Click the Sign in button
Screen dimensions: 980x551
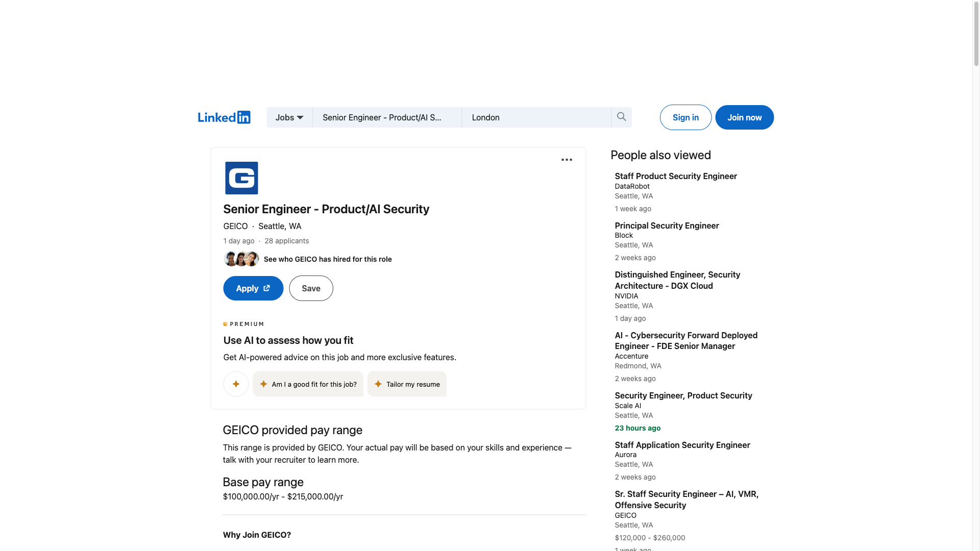[685, 117]
